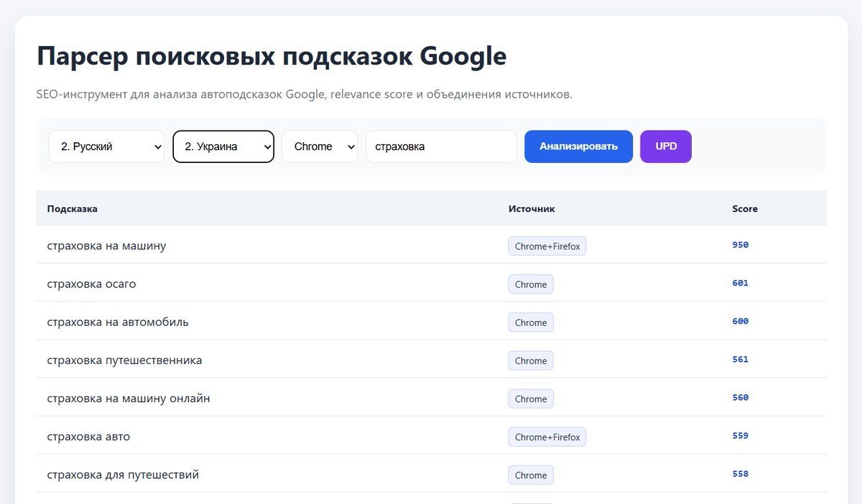Click the purple UPD button
862x504 pixels.
(x=666, y=146)
